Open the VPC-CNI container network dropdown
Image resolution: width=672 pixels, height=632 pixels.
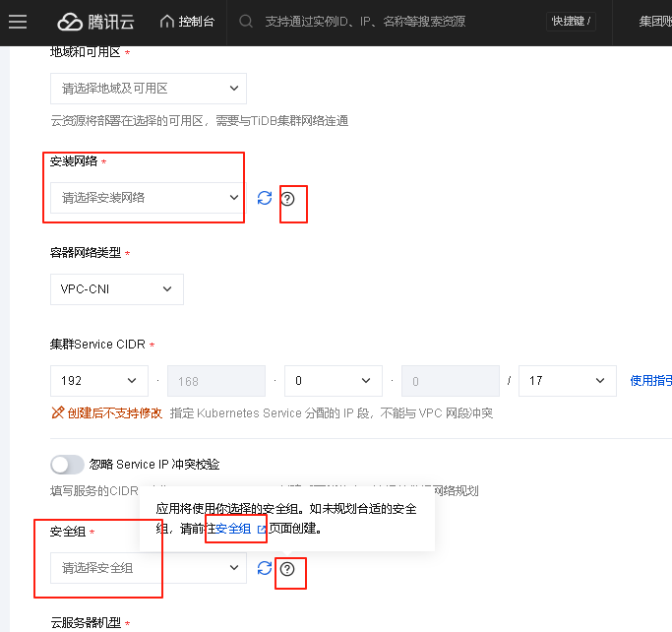(x=115, y=288)
